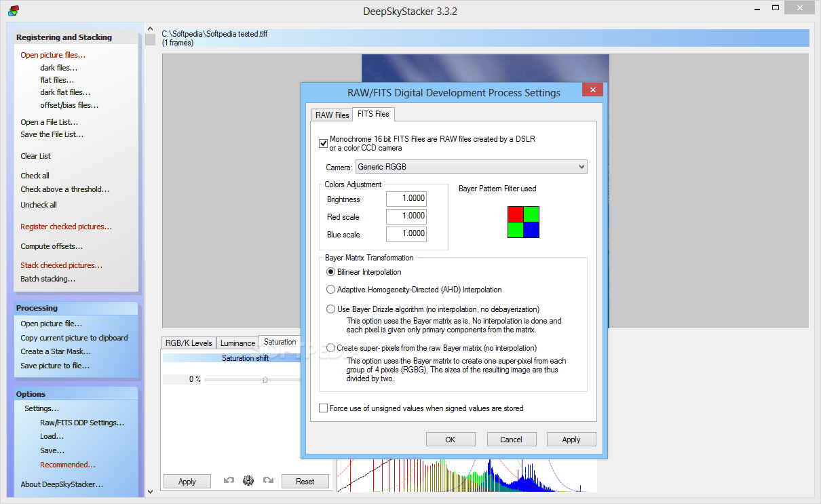Click Compute offsets...
Image resolution: width=821 pixels, height=504 pixels.
[52, 246]
